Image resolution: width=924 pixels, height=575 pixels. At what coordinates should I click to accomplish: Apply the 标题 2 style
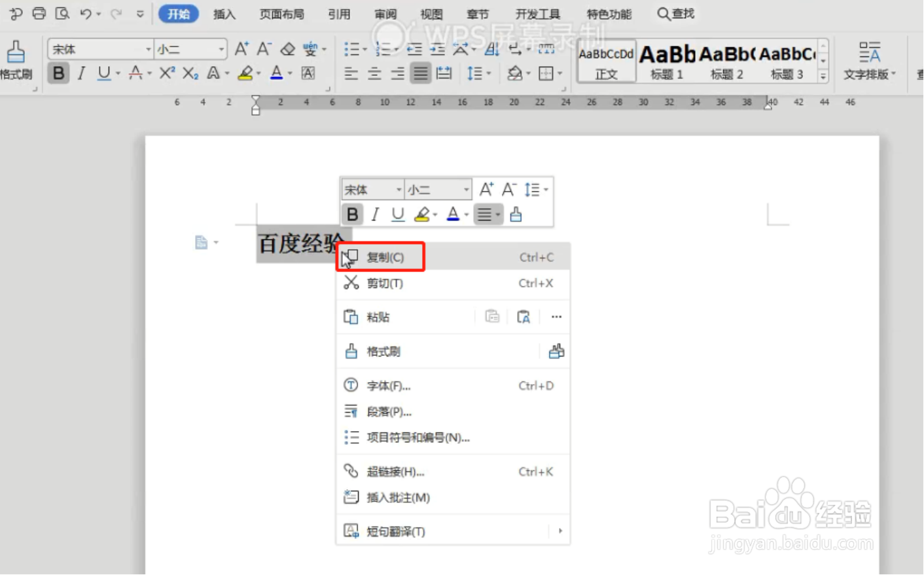click(727, 61)
